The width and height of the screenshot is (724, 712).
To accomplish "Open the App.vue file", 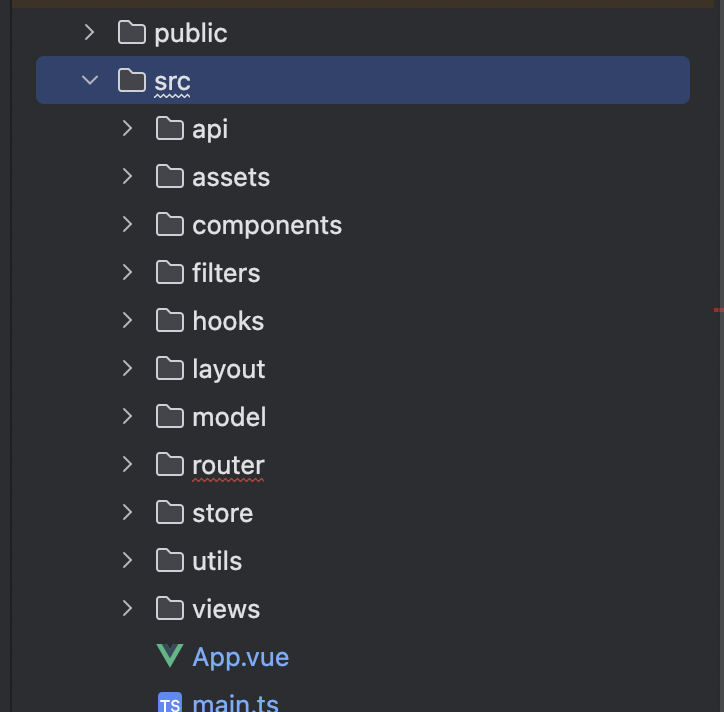I will 241,657.
